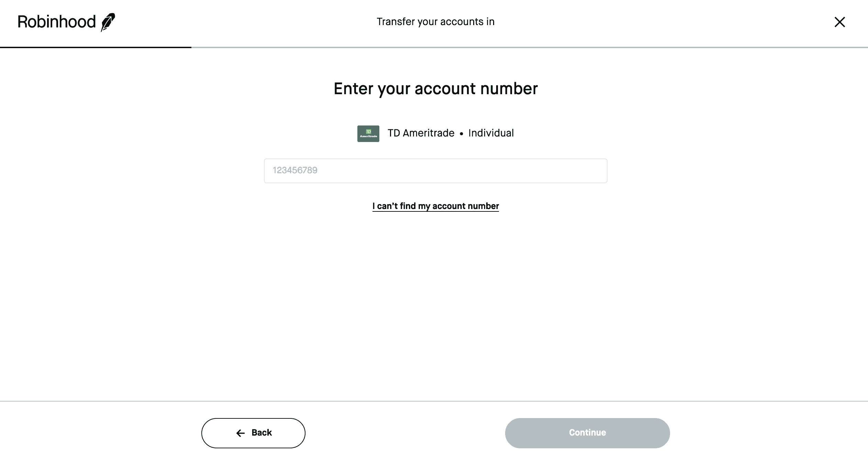The height and width of the screenshot is (460, 868).
Task: Click the "Back" text label
Action: tap(261, 432)
